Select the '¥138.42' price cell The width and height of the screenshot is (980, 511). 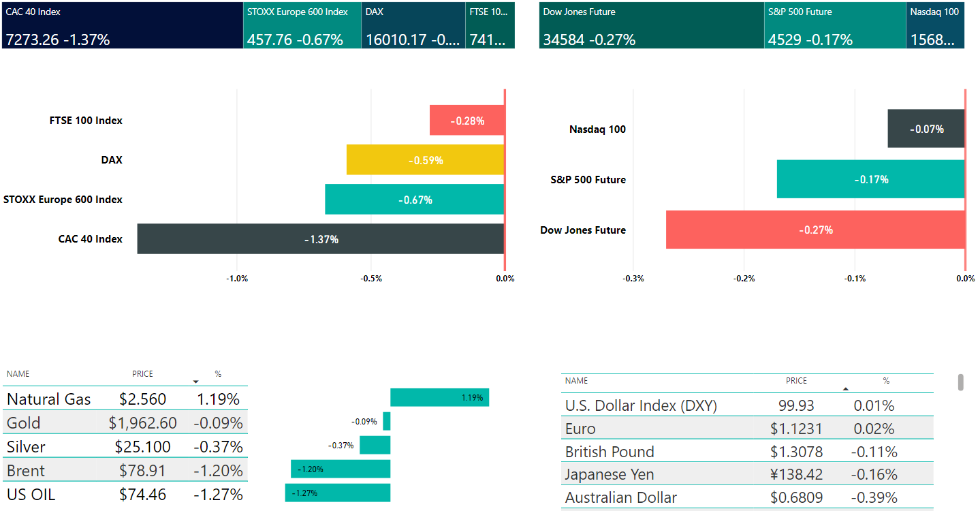796,475
